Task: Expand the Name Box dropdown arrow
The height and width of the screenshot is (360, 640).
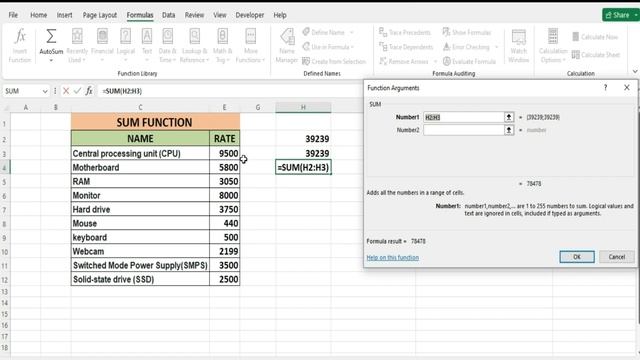Action: point(45,91)
